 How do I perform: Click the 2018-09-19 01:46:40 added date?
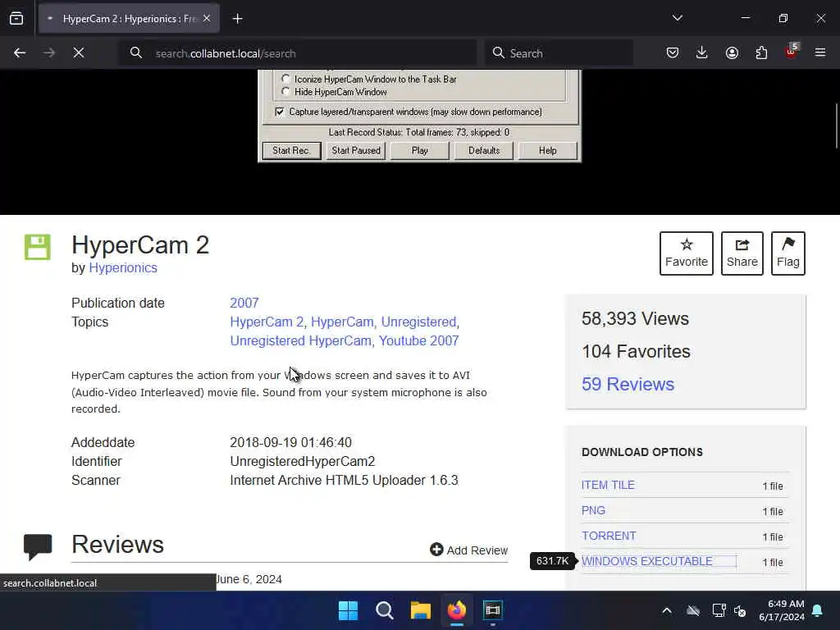tap(291, 442)
